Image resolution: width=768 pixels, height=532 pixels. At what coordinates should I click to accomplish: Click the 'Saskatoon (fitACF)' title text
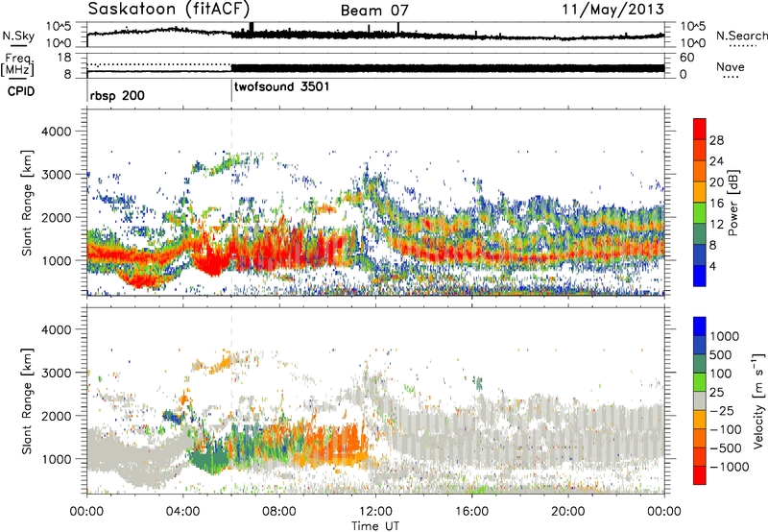point(169,9)
